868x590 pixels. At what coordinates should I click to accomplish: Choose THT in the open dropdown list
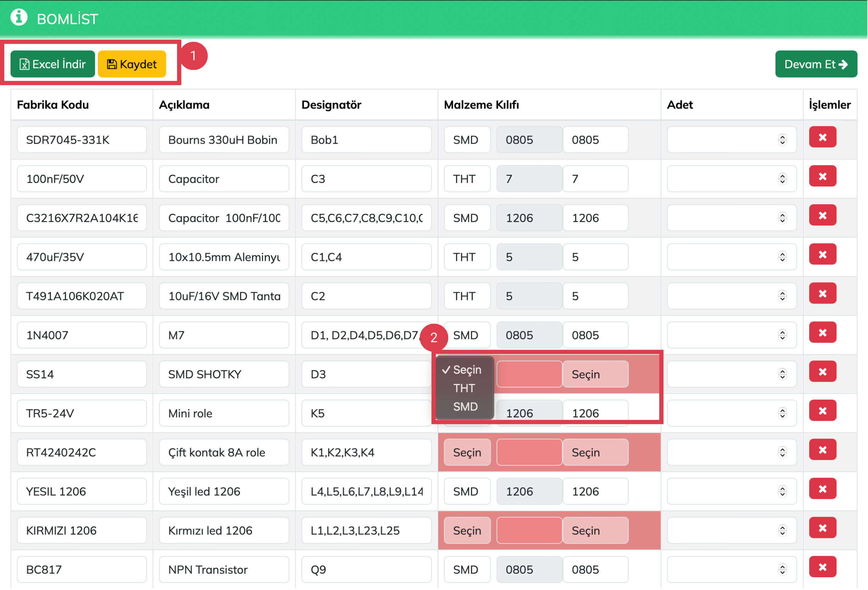click(464, 388)
